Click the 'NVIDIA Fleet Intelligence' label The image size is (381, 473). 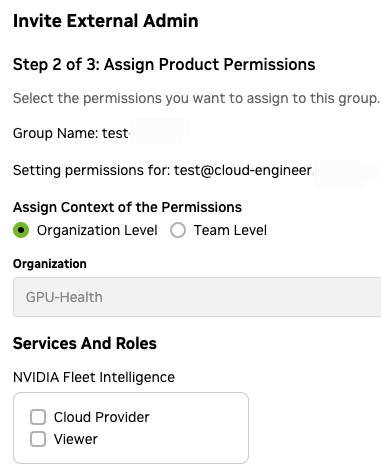[94, 377]
